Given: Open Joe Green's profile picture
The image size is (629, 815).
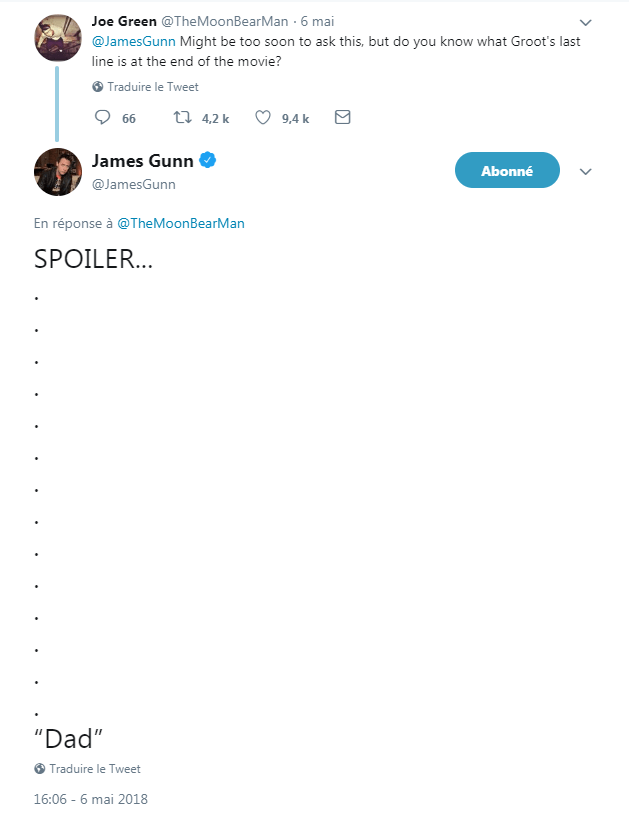Looking at the screenshot, I should 58,38.
